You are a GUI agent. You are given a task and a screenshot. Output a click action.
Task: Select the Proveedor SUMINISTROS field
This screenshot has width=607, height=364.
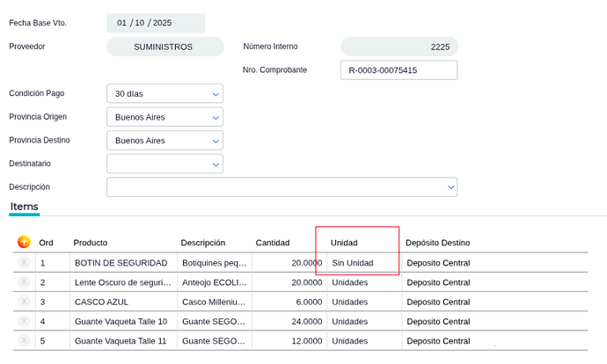coord(163,47)
